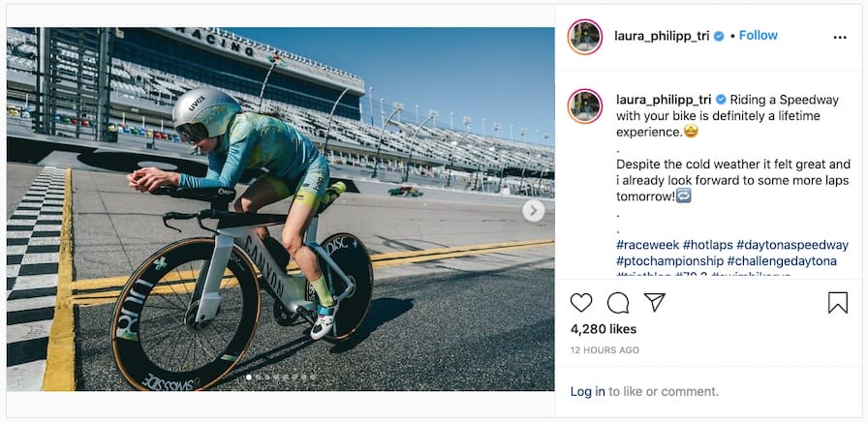Click the cyclist photo on the speedway
Viewport: 868px width, 423px height.
(280, 208)
